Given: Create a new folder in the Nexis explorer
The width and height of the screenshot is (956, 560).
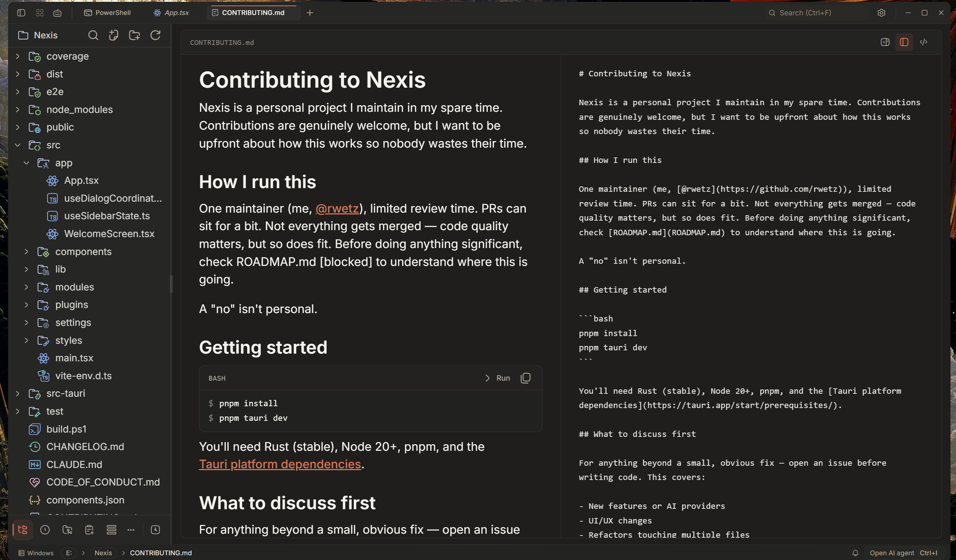Looking at the screenshot, I should (135, 35).
